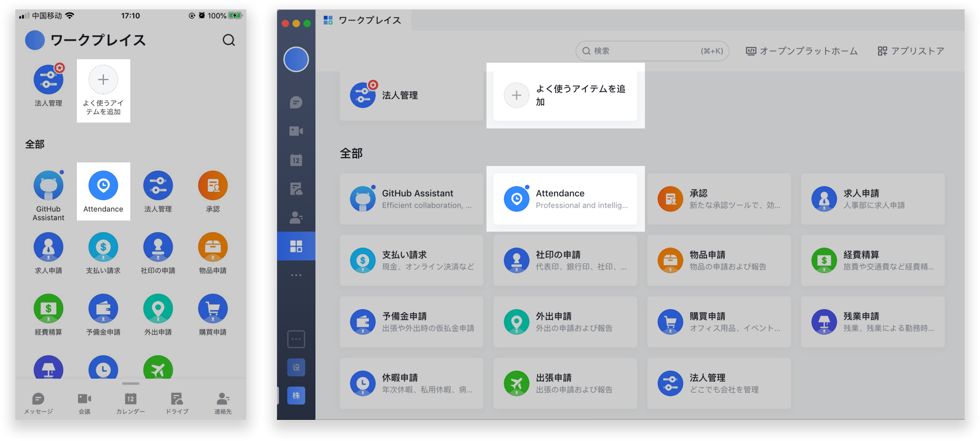Open Contacts in the desktop left sidebar

tap(296, 218)
